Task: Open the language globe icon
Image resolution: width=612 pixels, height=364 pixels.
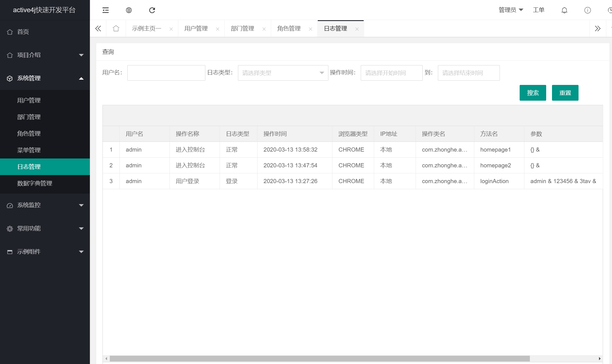Action: pyautogui.click(x=129, y=10)
